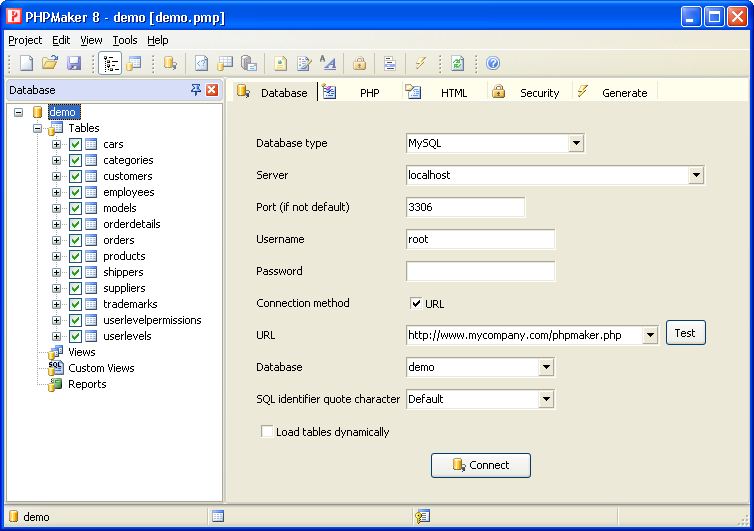754x531 pixels.
Task: Open the Edit menu
Action: [61, 40]
